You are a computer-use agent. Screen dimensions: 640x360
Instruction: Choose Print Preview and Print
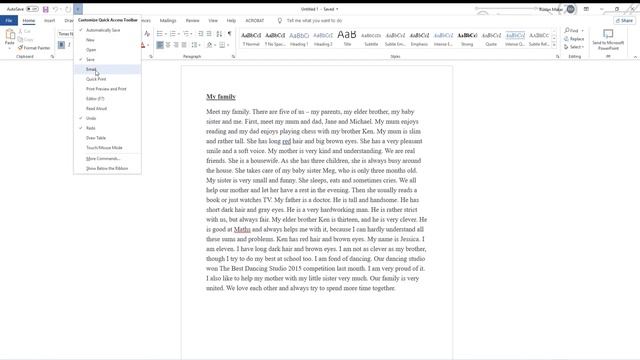(107, 89)
